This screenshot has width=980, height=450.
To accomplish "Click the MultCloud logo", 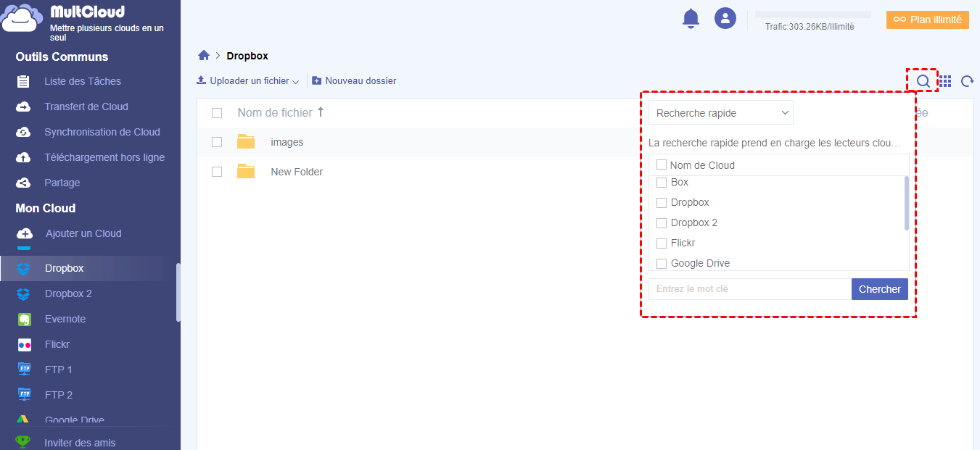I will click(22, 20).
